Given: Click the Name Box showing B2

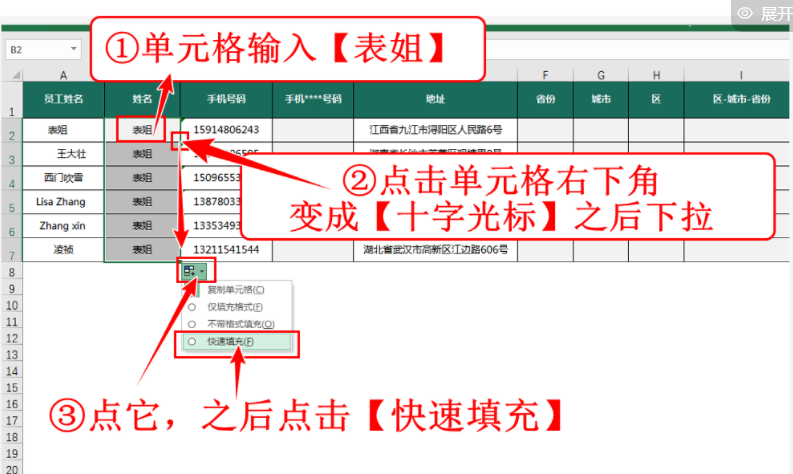Looking at the screenshot, I should point(36,49).
